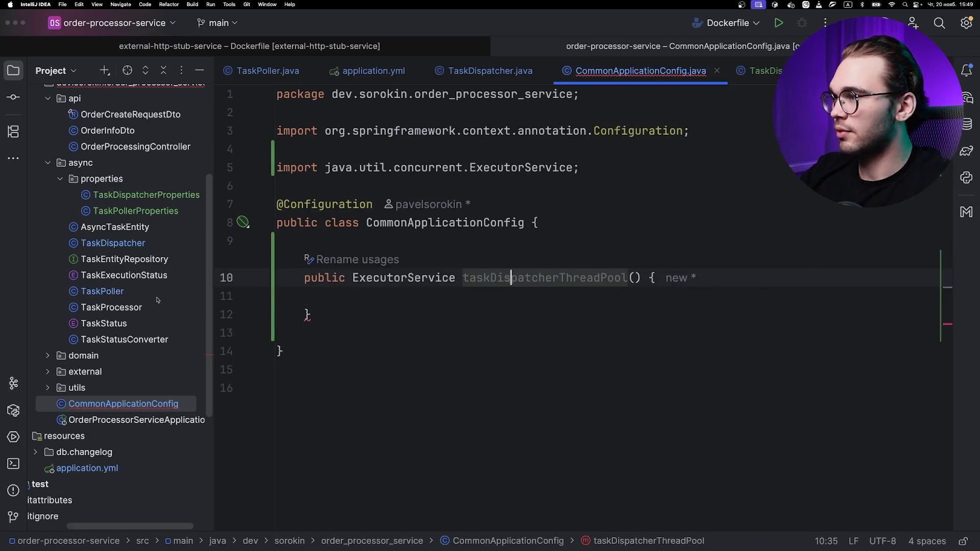Click Select Opened File target icon
This screenshot has width=980, height=551.
[127, 70]
